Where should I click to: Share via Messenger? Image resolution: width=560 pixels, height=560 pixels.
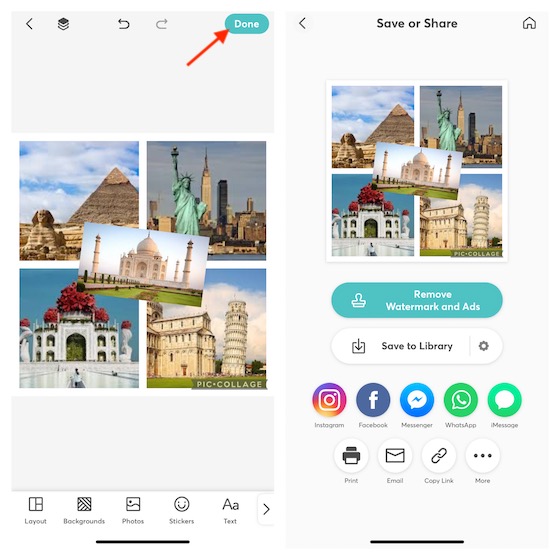tap(417, 400)
